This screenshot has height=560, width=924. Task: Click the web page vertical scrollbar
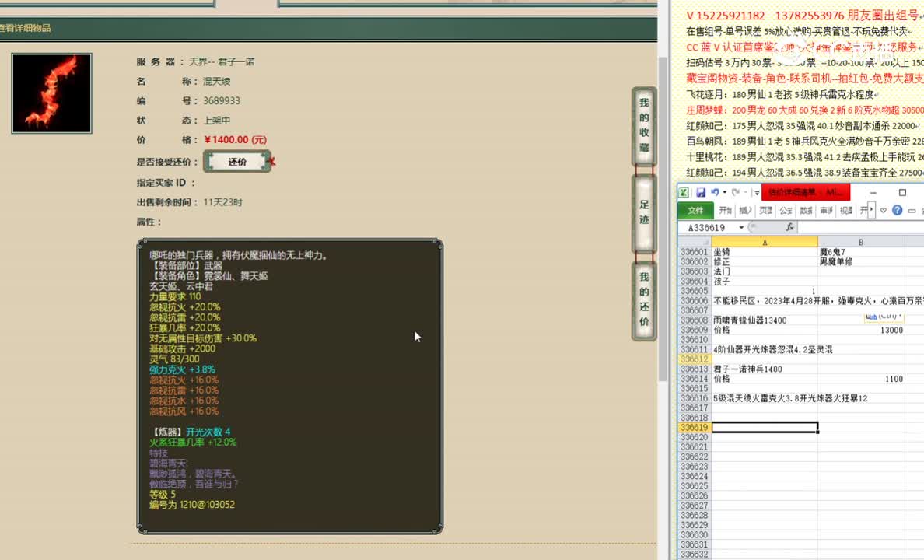pos(663,218)
